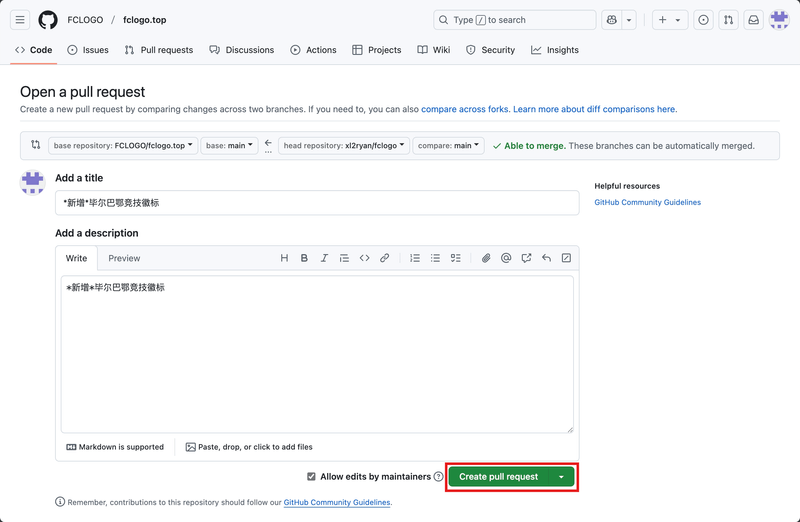Reference an issue or pull request icon

(x=526, y=258)
